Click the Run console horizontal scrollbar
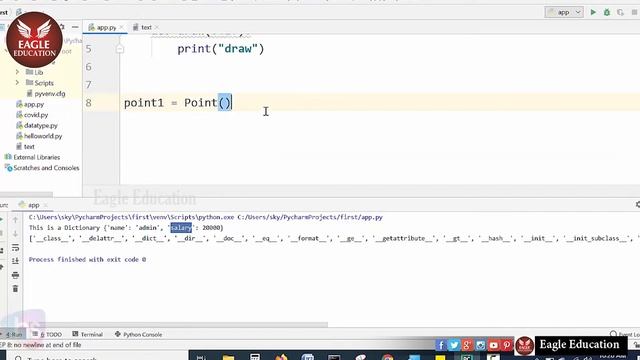 pos(176,325)
